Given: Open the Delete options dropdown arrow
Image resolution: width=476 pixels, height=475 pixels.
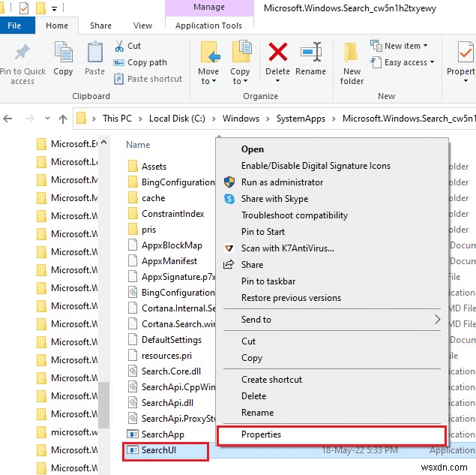Looking at the screenshot, I should pyautogui.click(x=277, y=81).
